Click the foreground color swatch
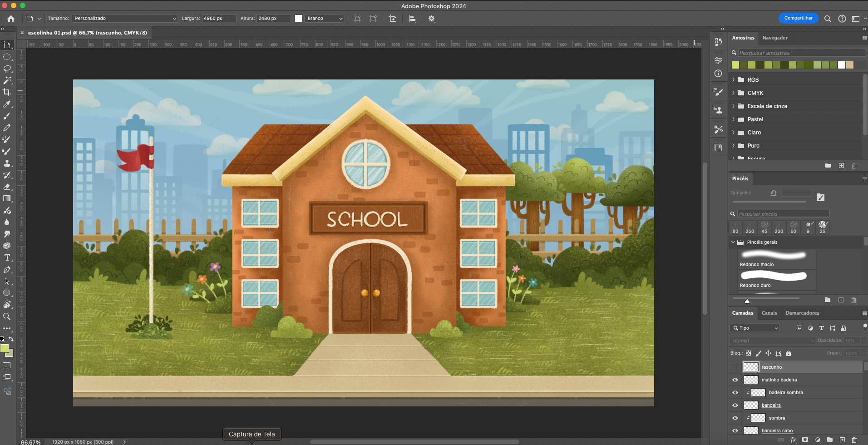The width and height of the screenshot is (868, 445). (x=5, y=348)
